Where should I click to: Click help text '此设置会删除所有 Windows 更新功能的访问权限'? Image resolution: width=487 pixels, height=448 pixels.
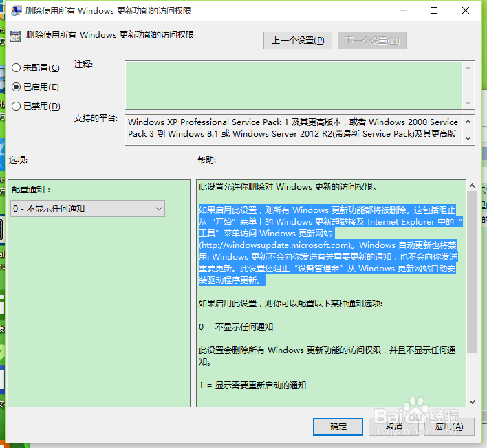click(290, 350)
